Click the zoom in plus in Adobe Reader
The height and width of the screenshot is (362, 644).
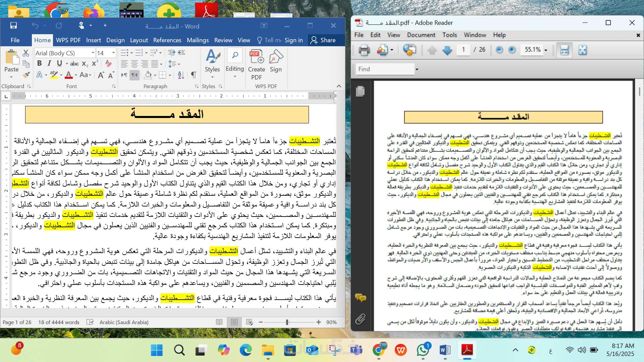click(512, 50)
